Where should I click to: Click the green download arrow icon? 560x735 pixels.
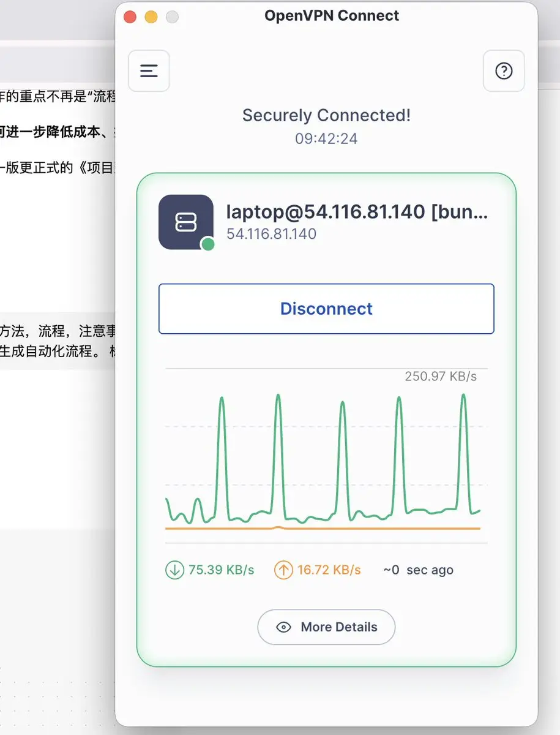click(x=174, y=570)
